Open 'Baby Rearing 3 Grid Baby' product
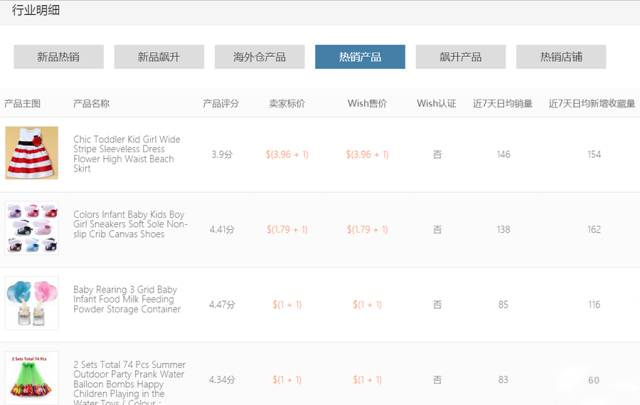640x405 pixels. point(127,299)
